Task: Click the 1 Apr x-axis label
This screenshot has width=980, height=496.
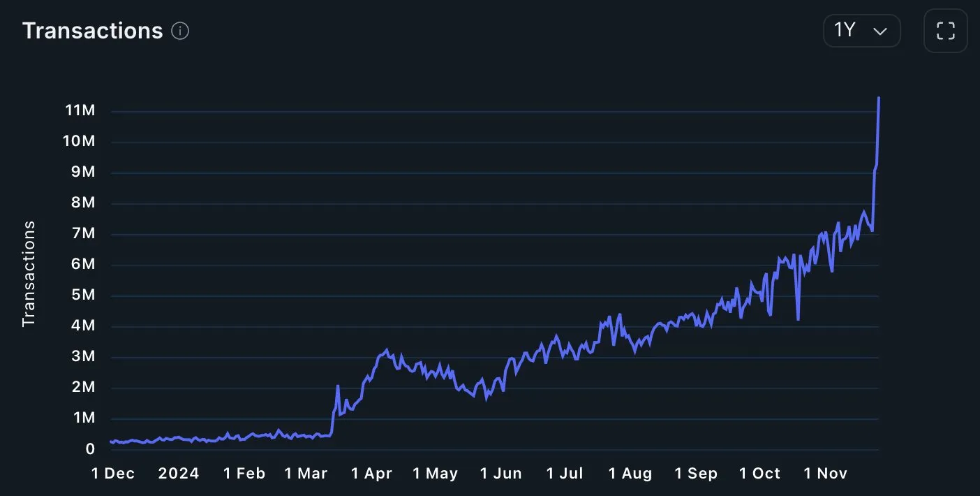Action: (371, 474)
